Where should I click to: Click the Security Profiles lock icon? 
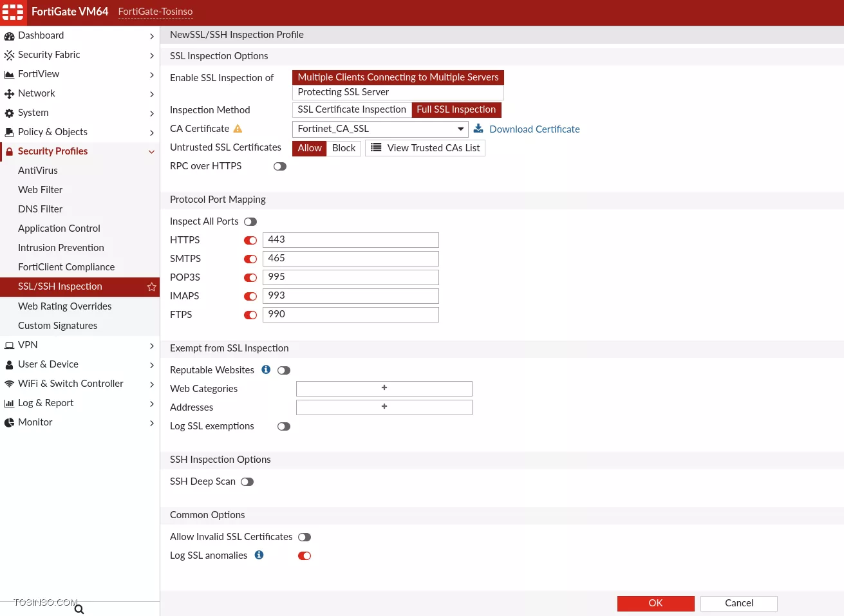pyautogui.click(x=10, y=152)
